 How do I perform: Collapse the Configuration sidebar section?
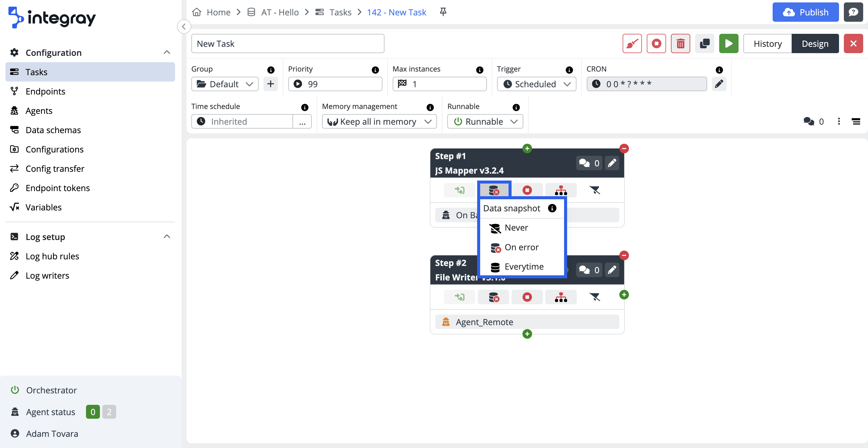coord(167,52)
